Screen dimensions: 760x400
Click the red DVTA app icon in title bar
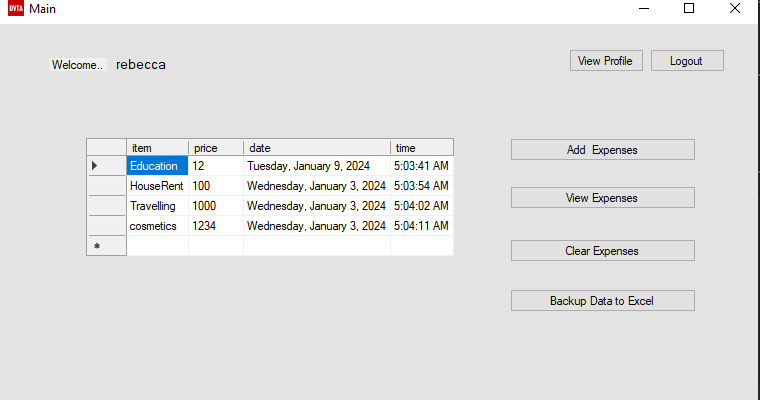click(x=16, y=8)
